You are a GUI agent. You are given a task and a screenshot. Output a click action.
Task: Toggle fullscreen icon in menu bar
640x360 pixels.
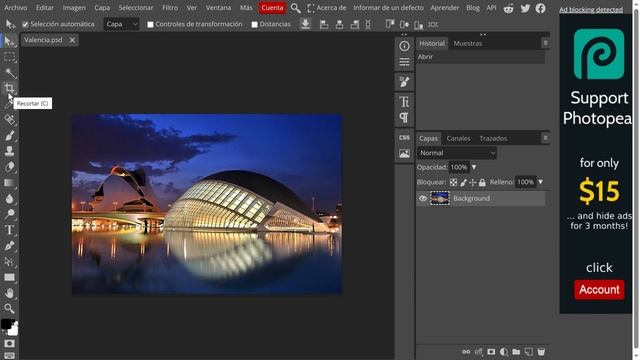coord(311,8)
